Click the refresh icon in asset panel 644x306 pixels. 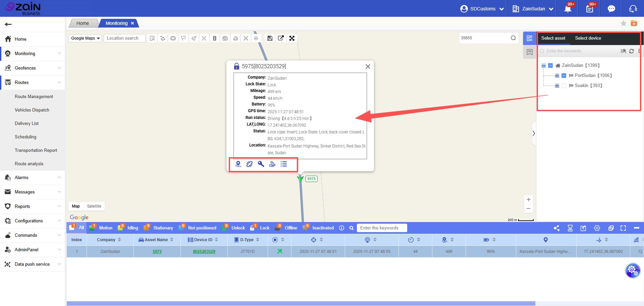pos(631,51)
